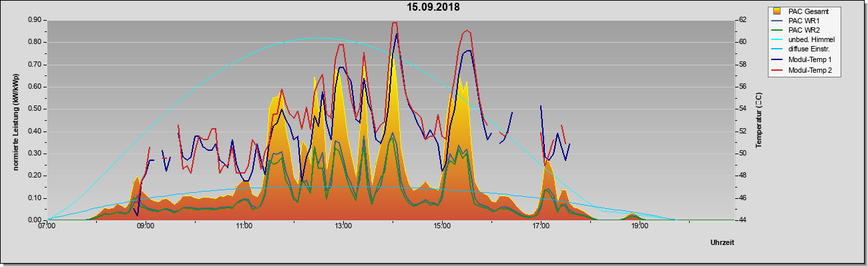
Task: Click the chart title 15.09.2018
Action: click(434, 7)
